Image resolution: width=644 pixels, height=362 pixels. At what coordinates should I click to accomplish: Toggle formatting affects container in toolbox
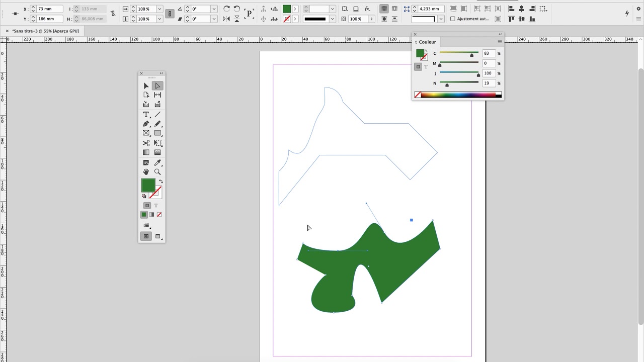tap(147, 206)
